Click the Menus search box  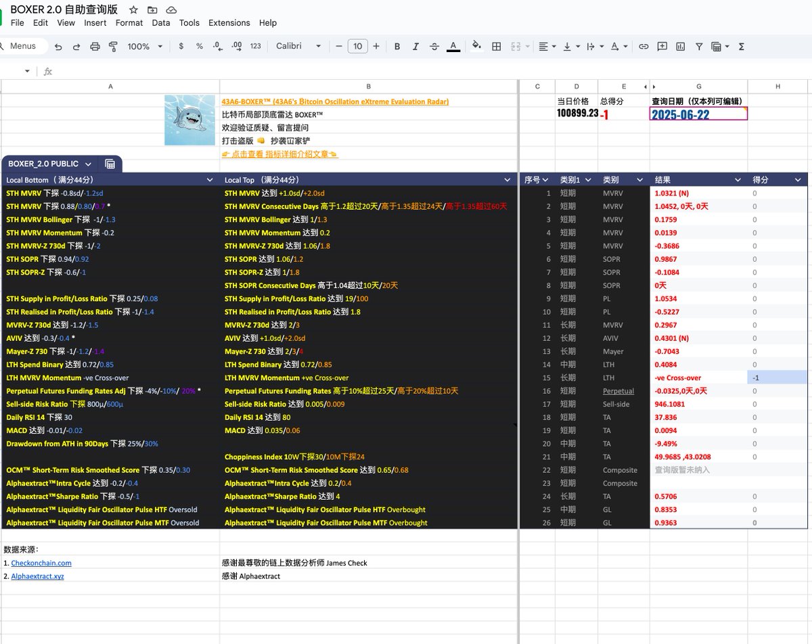coord(24,46)
